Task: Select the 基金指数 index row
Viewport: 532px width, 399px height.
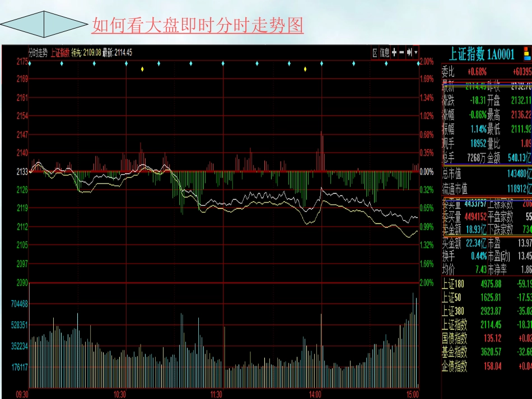Action: click(x=487, y=352)
